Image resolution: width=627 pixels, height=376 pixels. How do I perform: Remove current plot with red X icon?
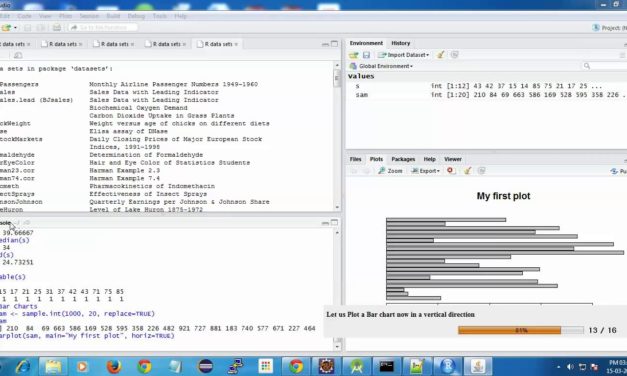click(451, 171)
